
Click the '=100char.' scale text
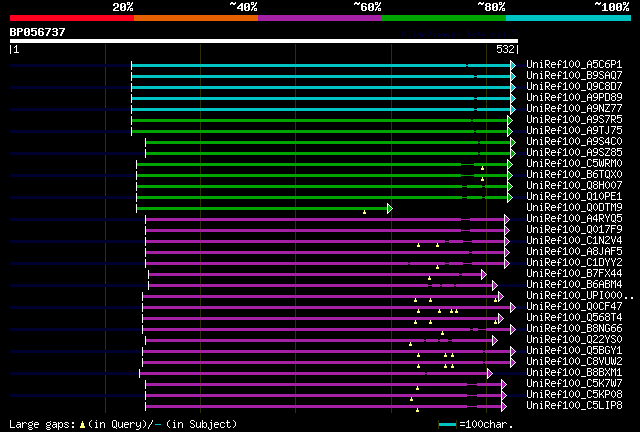coord(486,425)
